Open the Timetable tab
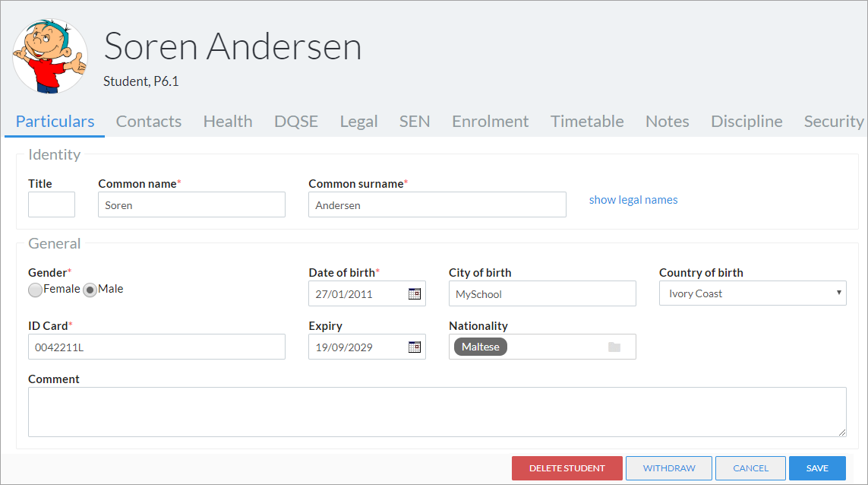The height and width of the screenshot is (485, 868). pos(587,121)
